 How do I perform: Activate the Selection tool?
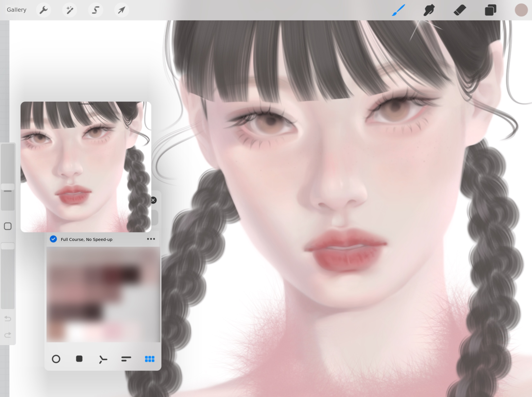coord(96,10)
